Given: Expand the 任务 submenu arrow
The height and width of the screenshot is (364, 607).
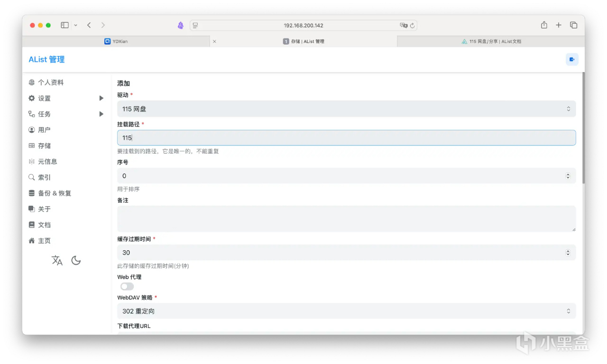Looking at the screenshot, I should pos(101,114).
